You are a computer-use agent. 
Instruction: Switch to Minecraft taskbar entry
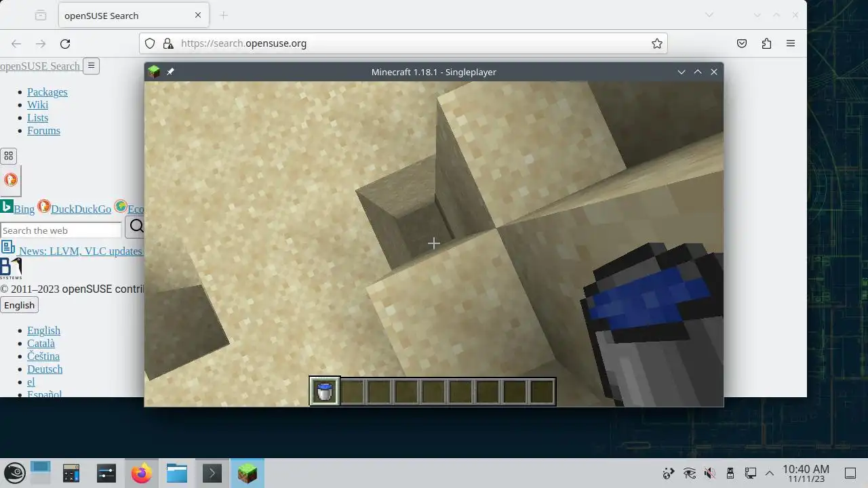click(248, 473)
